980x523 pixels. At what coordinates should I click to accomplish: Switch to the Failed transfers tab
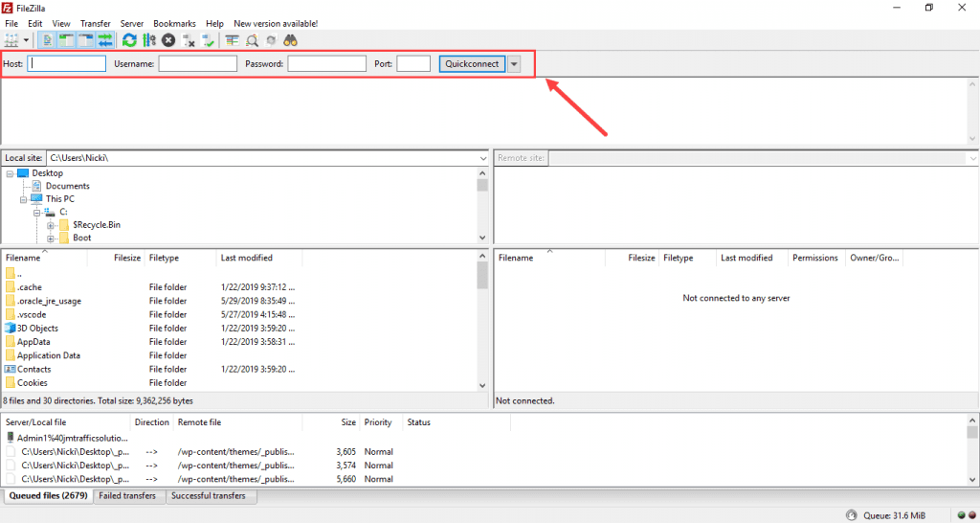tap(129, 496)
